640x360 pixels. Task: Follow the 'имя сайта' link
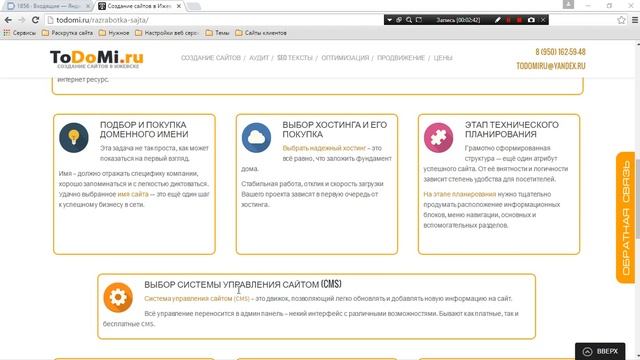coord(133,194)
